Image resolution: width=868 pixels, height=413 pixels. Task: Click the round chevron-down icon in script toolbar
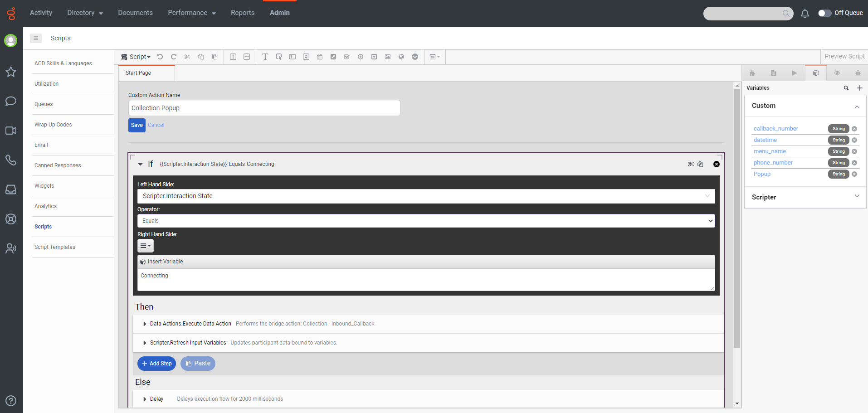[415, 57]
